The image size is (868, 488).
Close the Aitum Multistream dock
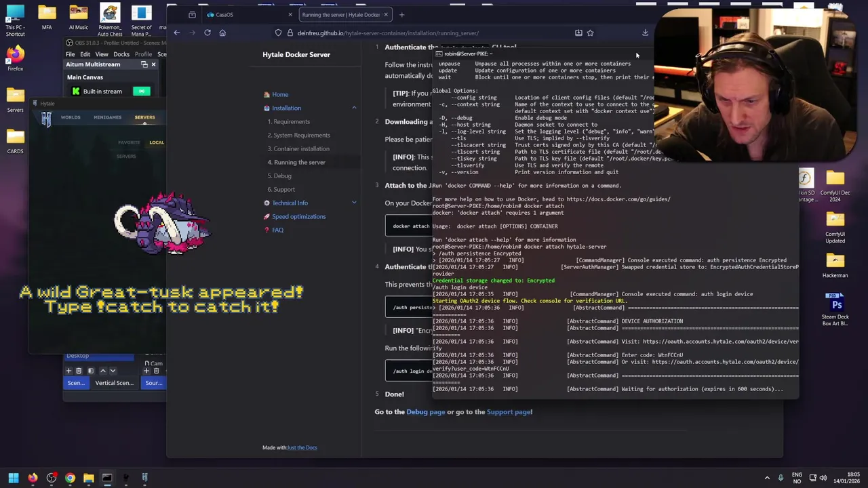(x=153, y=64)
